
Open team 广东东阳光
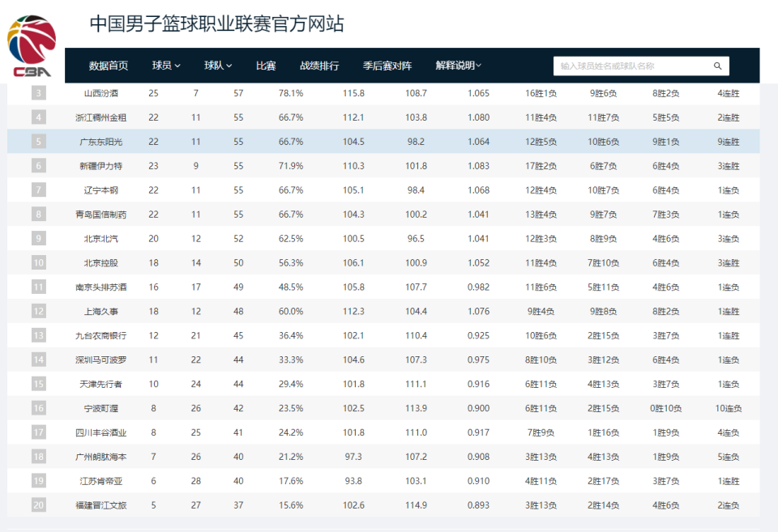[101, 142]
